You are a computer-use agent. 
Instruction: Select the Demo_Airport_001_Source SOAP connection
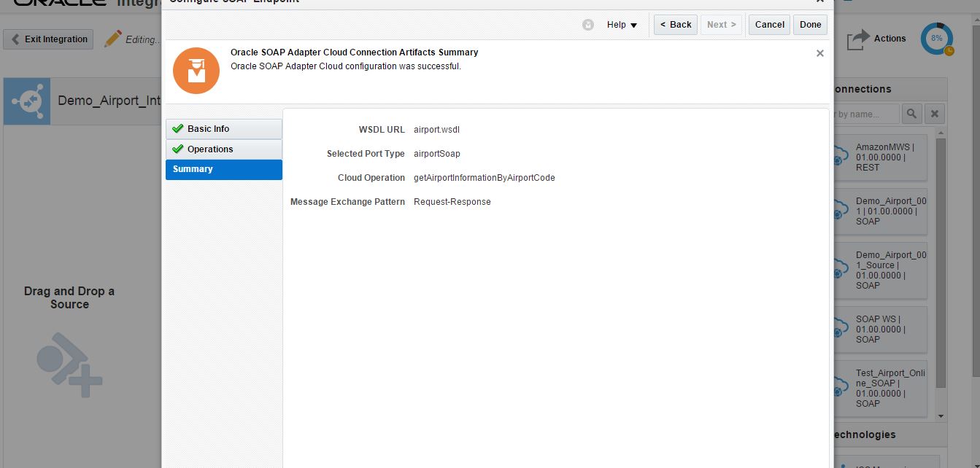(x=880, y=270)
